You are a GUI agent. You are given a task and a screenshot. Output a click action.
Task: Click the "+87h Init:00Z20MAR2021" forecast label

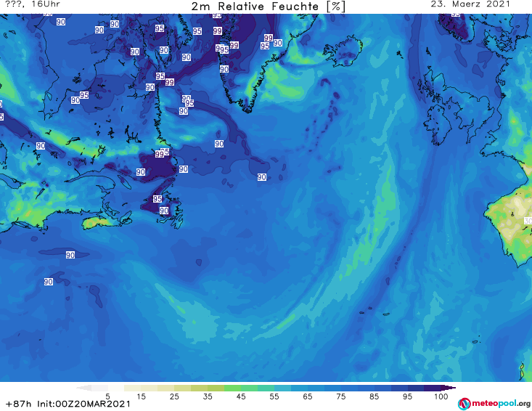[x=67, y=404]
